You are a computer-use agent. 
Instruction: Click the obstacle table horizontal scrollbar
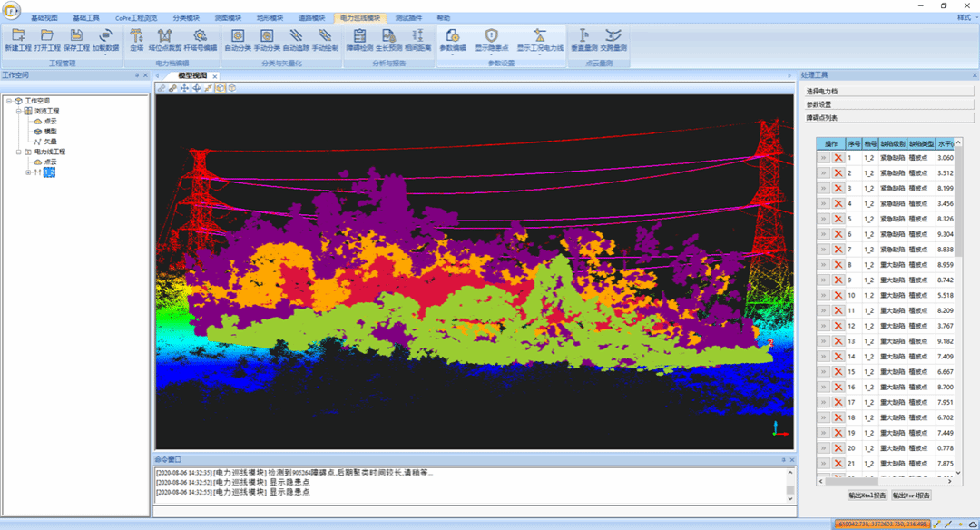[x=852, y=481]
